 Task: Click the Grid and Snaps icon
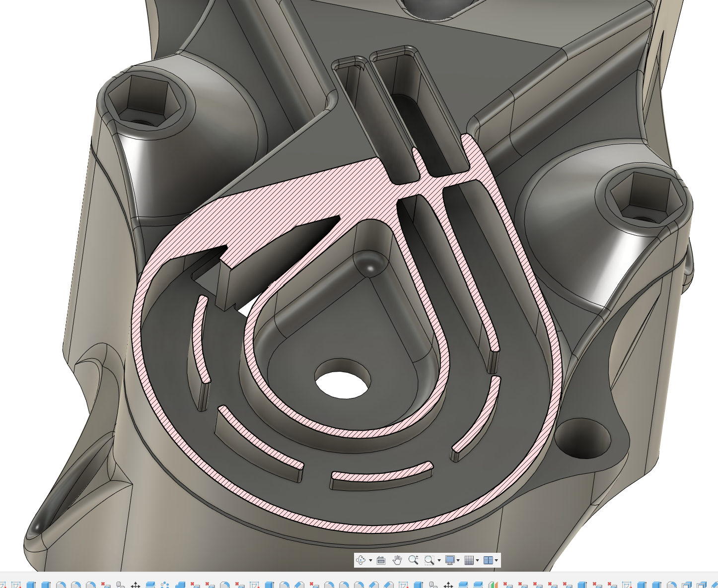tap(469, 560)
